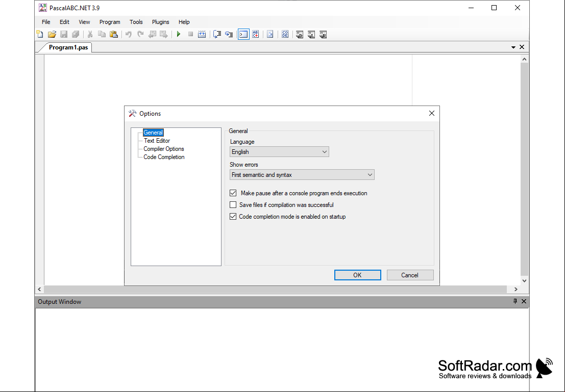
Task: Click the Undo arrow icon
Action: tap(128, 35)
